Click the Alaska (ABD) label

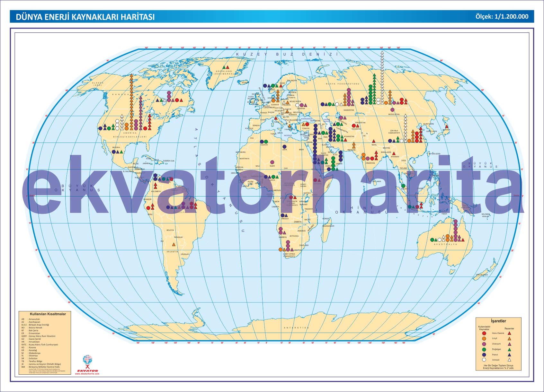pos(98,84)
